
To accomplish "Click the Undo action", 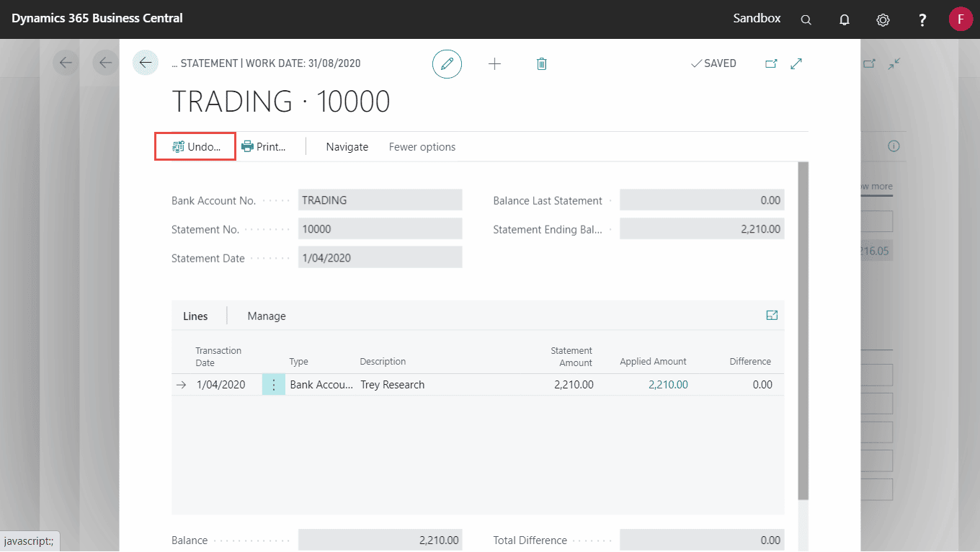I will pos(196,146).
